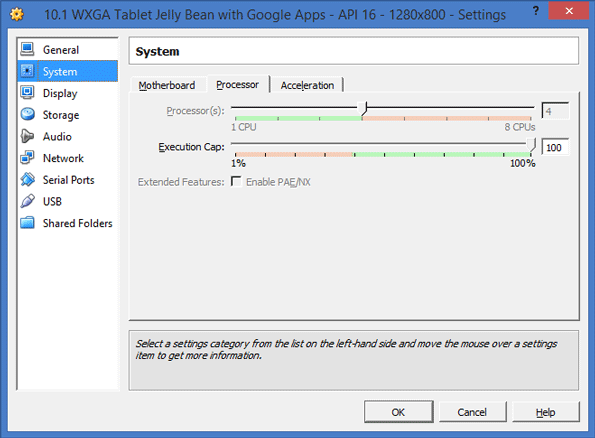Enable the PAE/NX checkbox

236,182
